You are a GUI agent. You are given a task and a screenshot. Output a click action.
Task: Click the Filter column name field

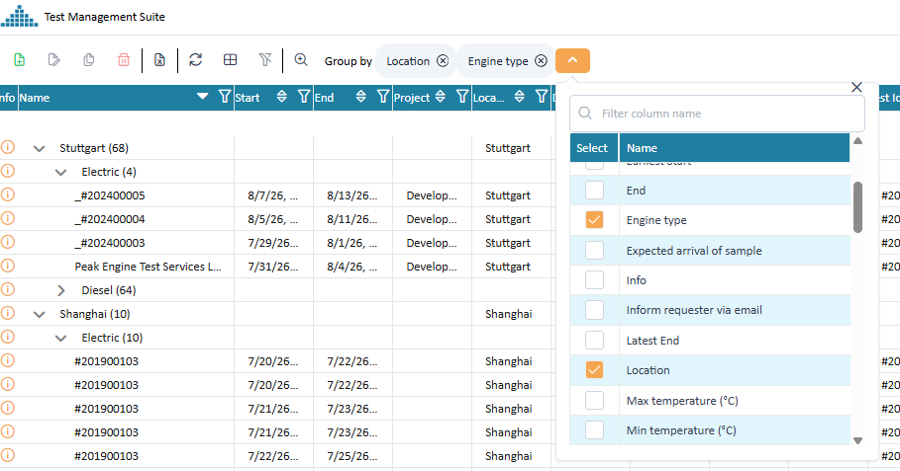click(x=717, y=114)
